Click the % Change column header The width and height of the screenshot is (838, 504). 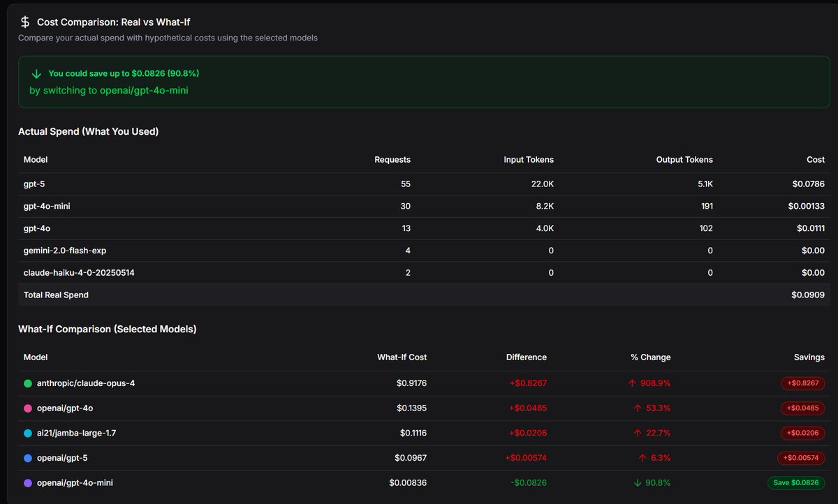click(650, 357)
